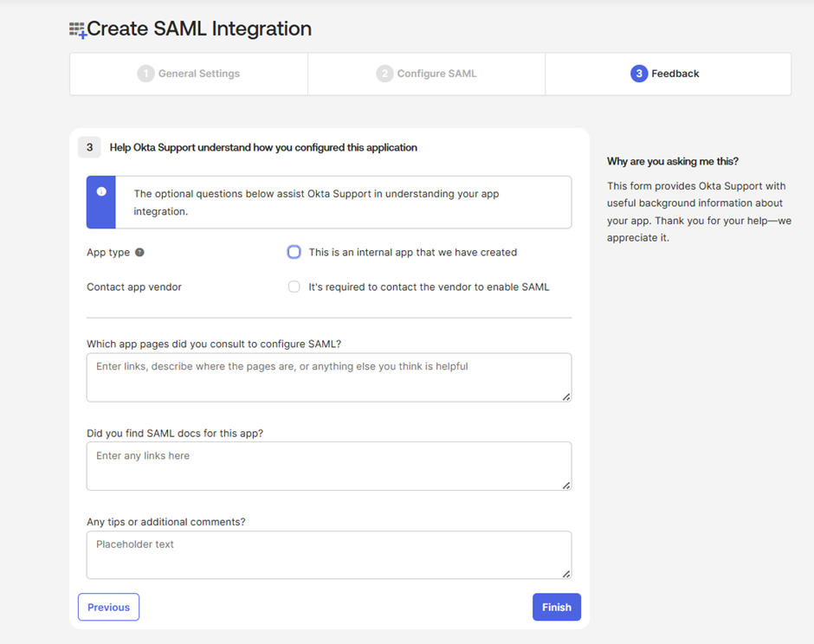Click the app grid icon beside the title
The height and width of the screenshot is (644, 814).
78,30
